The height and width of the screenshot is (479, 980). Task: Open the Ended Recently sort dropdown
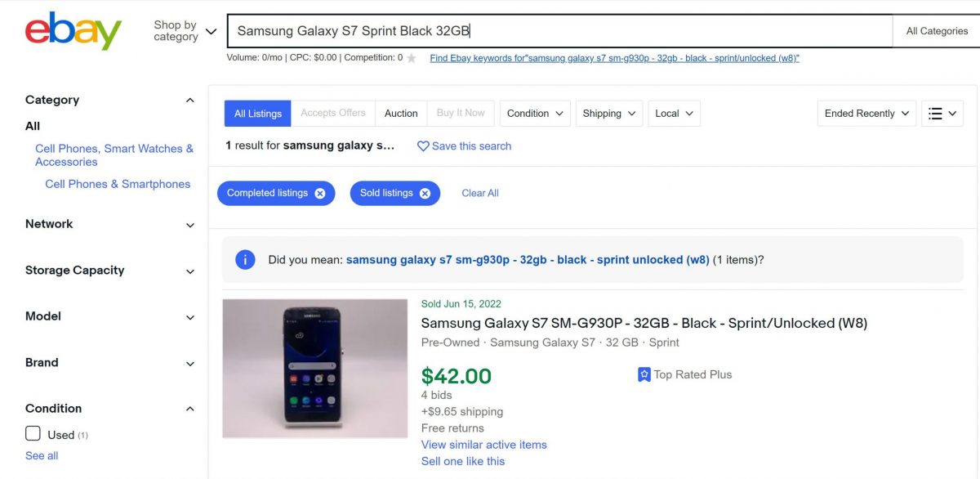[x=865, y=113]
